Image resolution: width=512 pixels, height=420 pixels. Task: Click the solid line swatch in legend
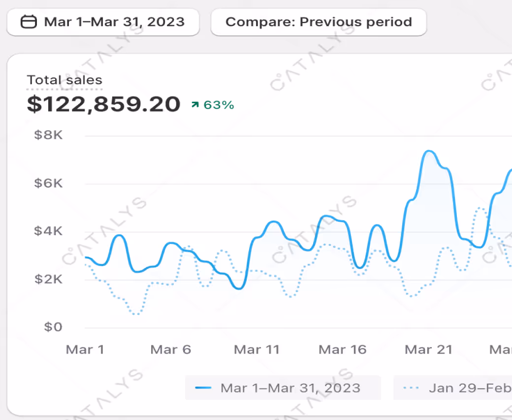(x=203, y=388)
